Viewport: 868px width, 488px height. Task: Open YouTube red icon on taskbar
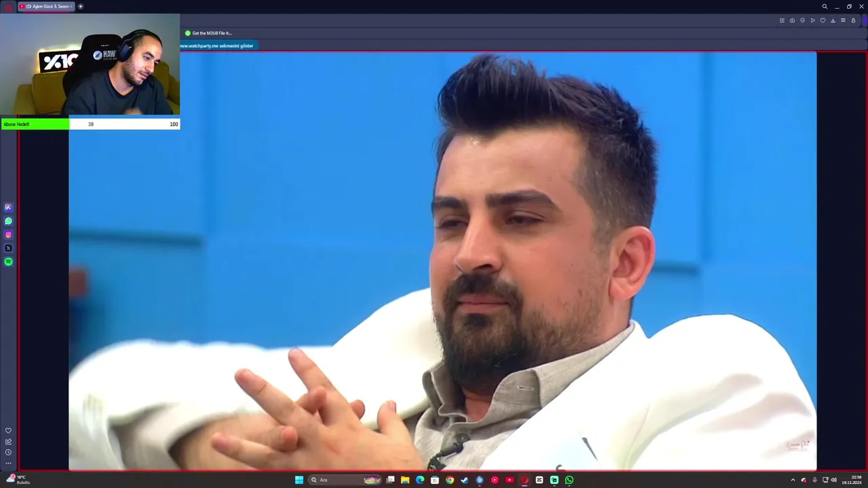pos(509,480)
